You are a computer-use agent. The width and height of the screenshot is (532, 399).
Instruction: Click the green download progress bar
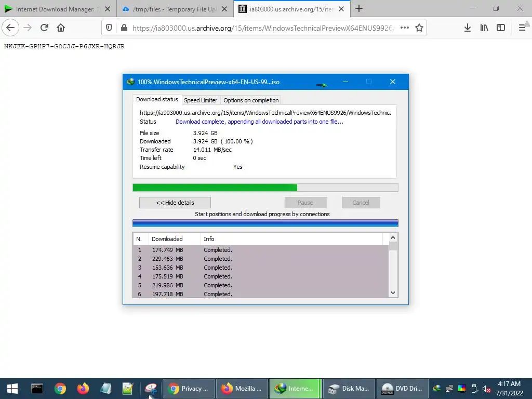coord(265,188)
